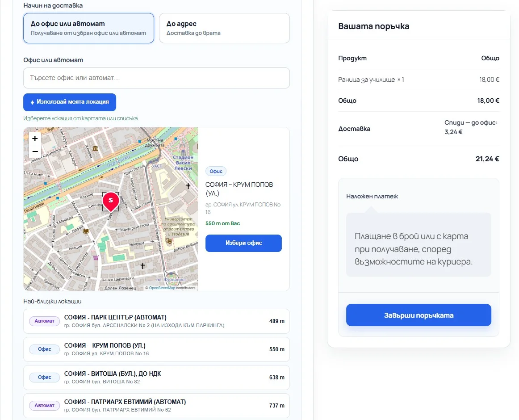Zoom in on the map
Image resolution: width=519 pixels, height=420 pixels.
point(35,139)
